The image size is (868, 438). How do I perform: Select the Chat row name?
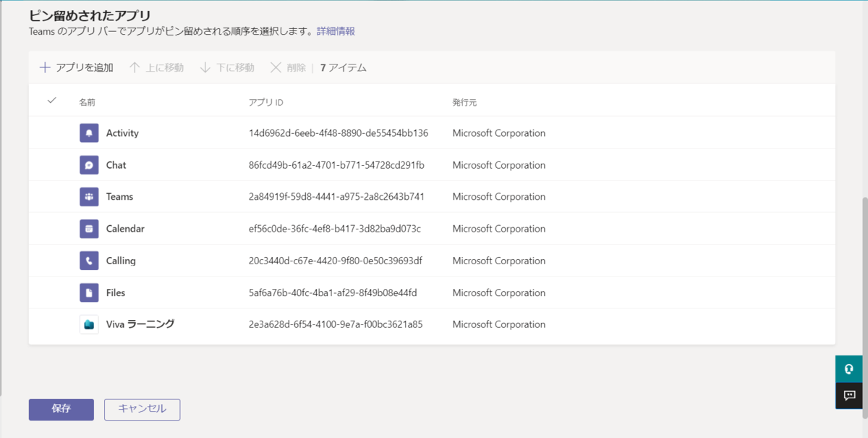point(116,165)
